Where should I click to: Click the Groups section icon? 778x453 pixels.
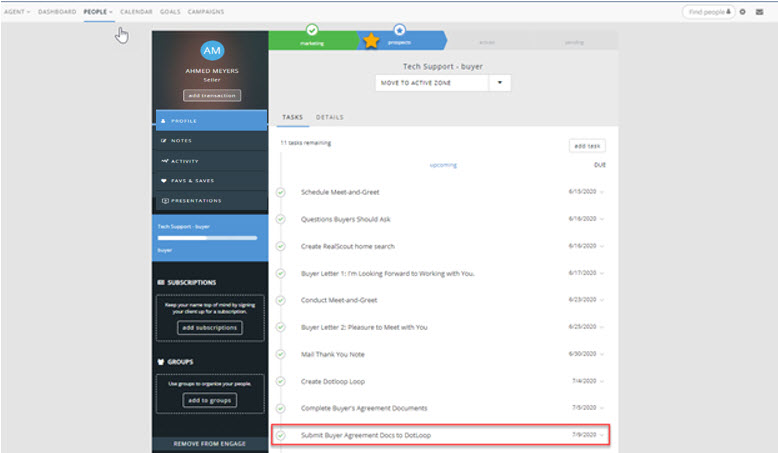pyautogui.click(x=161, y=362)
